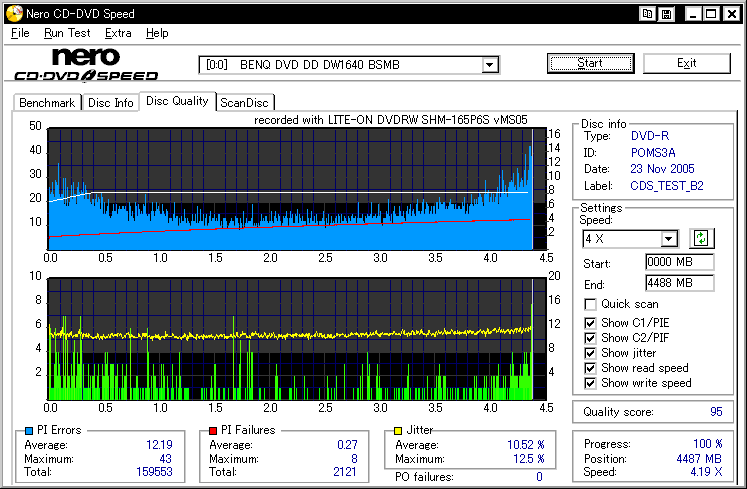Click the Exit button
The image size is (747, 489).
pos(686,63)
